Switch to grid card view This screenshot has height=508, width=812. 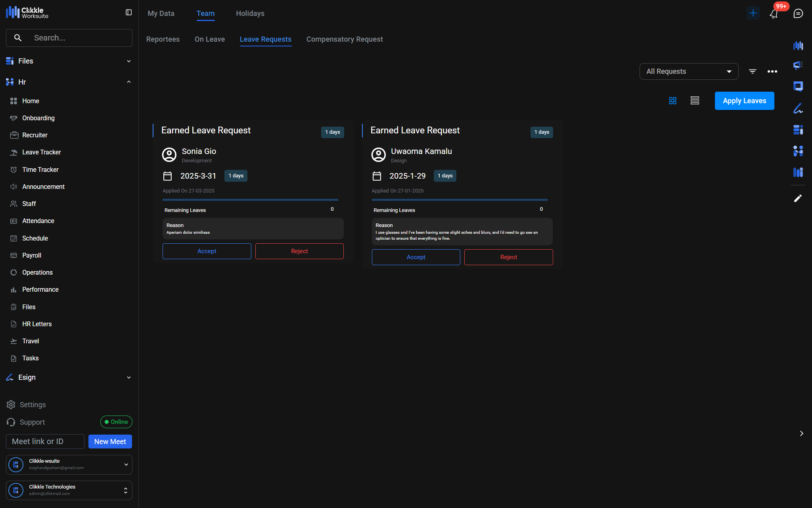coord(672,101)
